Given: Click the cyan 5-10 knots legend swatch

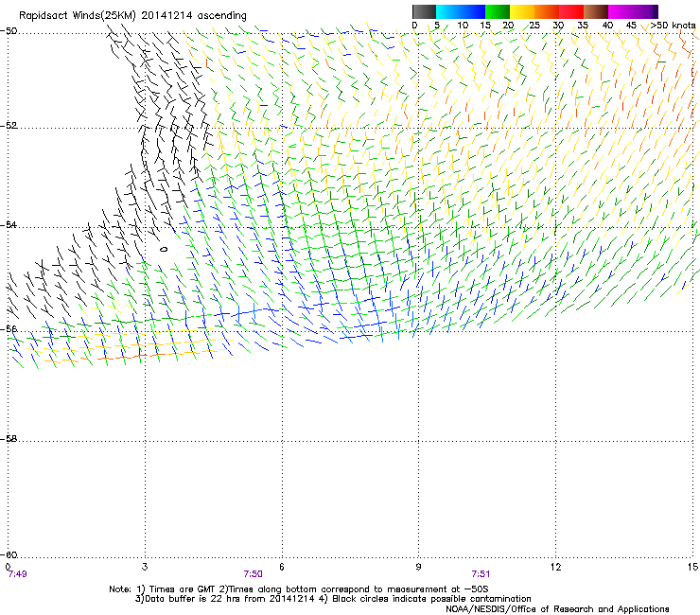Looking at the screenshot, I should 448,11.
